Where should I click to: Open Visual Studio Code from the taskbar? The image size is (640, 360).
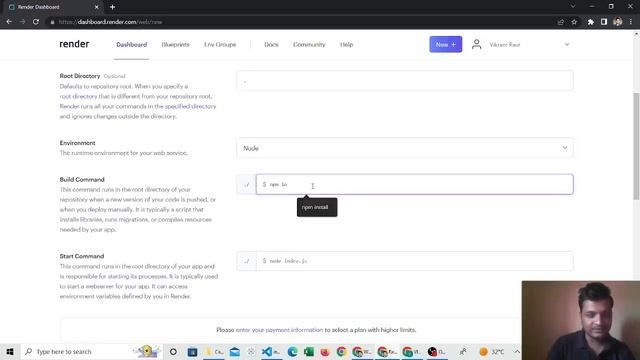coord(267,351)
